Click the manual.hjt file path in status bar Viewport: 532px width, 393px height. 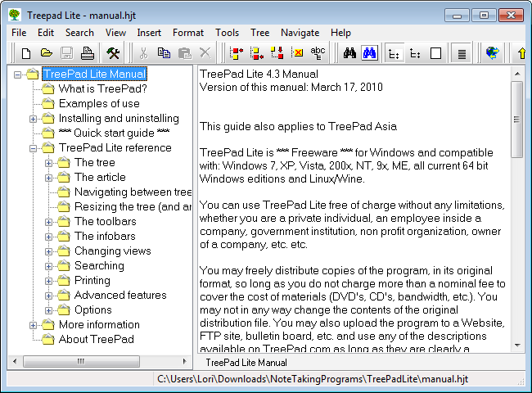(x=313, y=379)
